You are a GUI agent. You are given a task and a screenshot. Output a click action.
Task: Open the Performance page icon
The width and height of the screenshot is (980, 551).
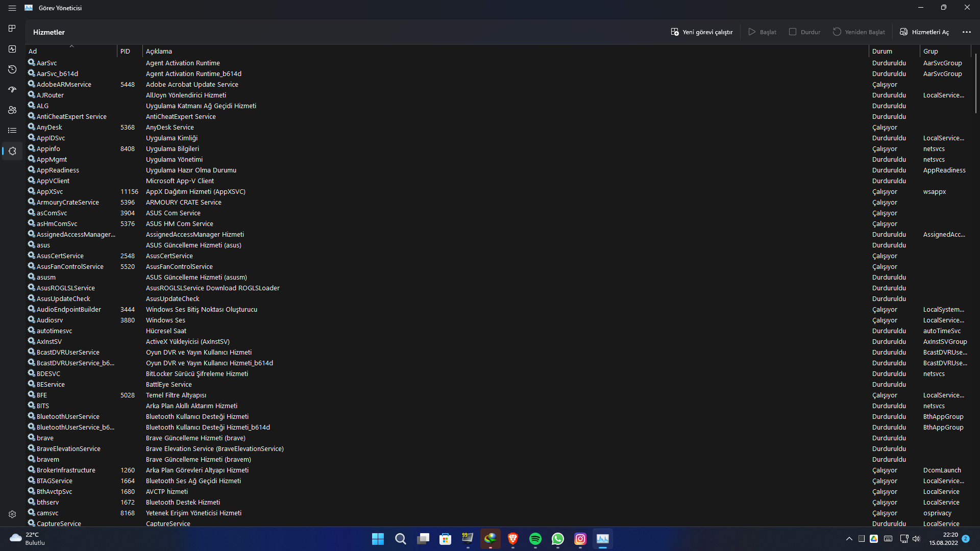12,49
